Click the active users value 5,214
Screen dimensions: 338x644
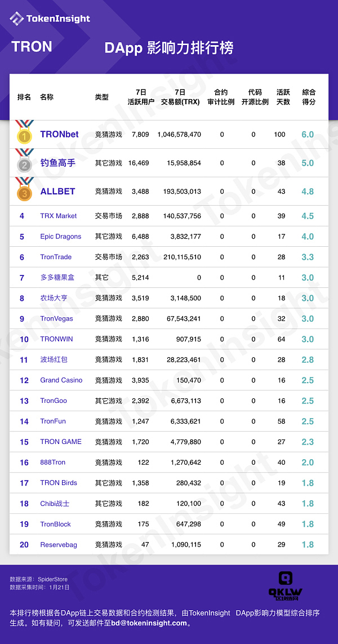point(140,278)
